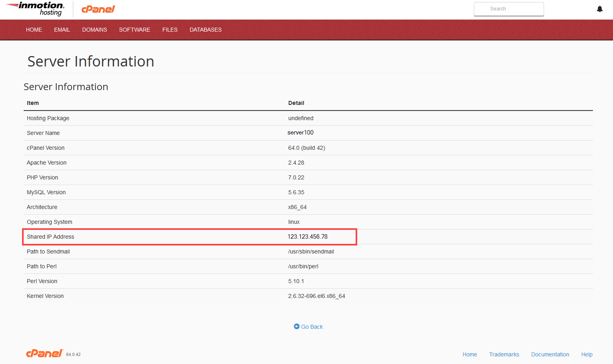Click the Shared IP Address value 123.123.456.78
This screenshot has width=613, height=364.
pyautogui.click(x=308, y=237)
